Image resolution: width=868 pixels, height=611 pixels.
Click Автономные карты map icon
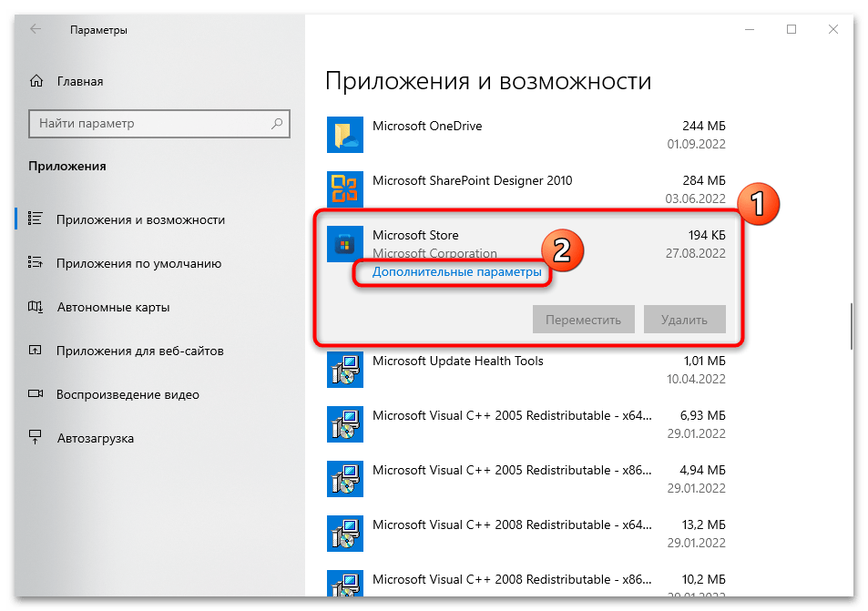point(35,307)
